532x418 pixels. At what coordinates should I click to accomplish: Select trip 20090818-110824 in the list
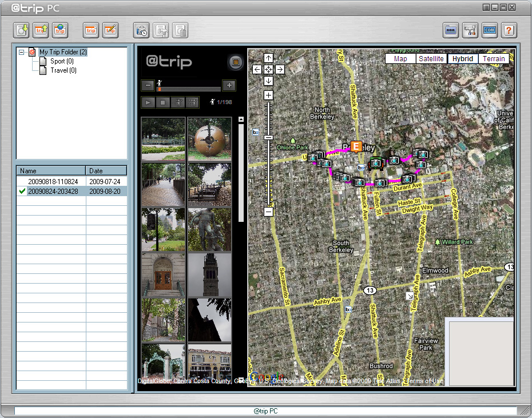point(53,181)
